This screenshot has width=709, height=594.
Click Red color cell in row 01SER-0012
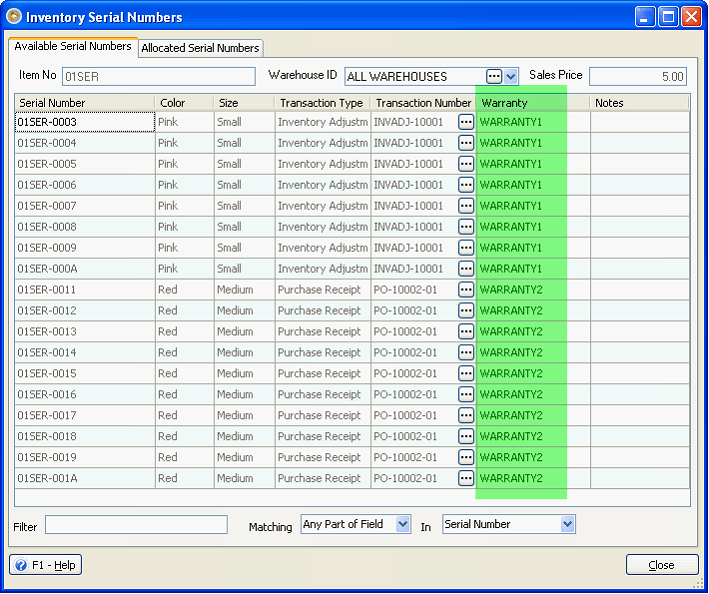point(184,311)
